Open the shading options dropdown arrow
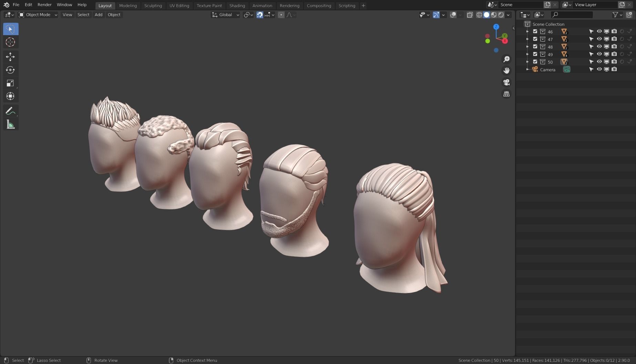 [508, 15]
